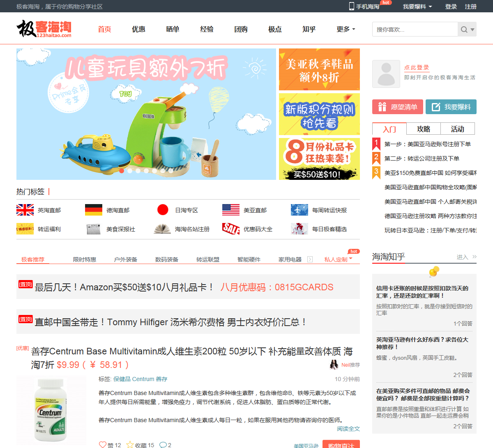Open 经验 nav item

point(207,29)
